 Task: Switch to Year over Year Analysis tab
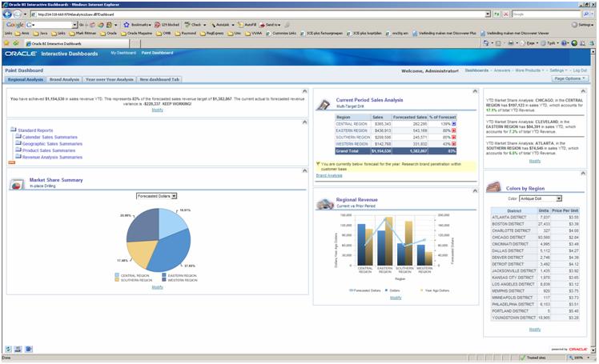pos(109,79)
